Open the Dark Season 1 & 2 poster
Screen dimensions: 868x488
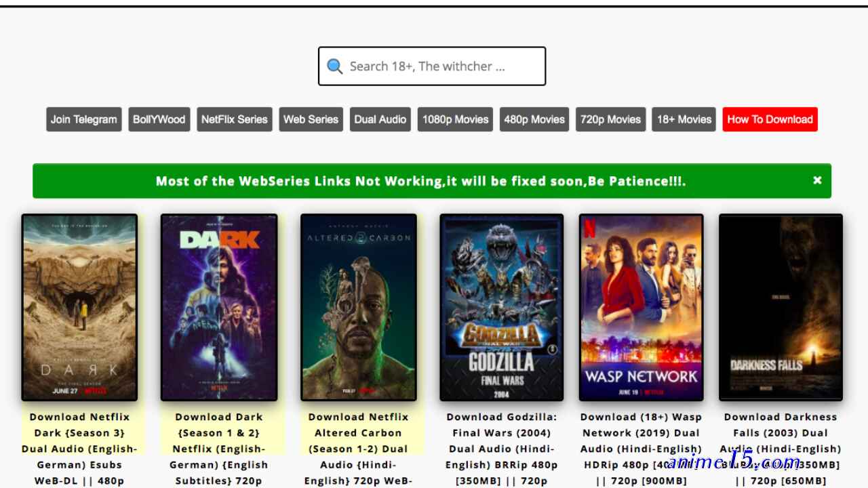coord(219,308)
